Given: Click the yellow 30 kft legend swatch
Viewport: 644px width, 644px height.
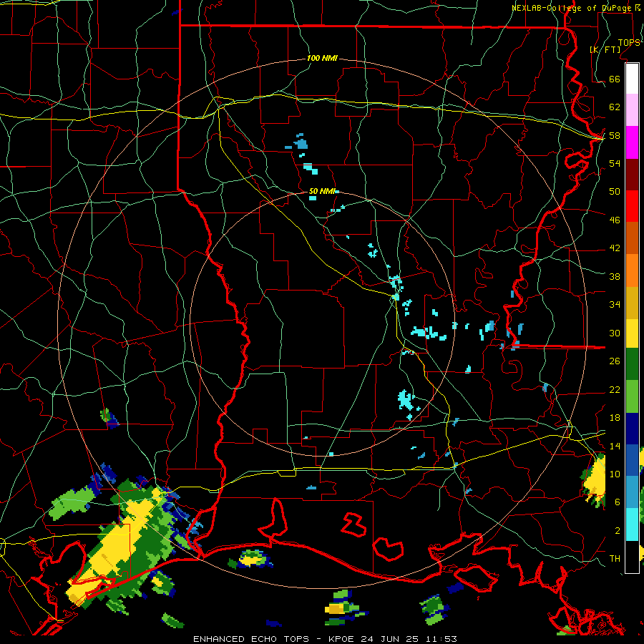Looking at the screenshot, I should point(632,333).
